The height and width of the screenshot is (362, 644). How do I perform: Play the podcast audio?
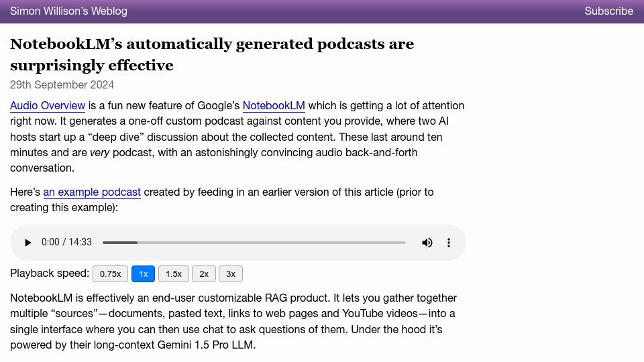tap(28, 243)
